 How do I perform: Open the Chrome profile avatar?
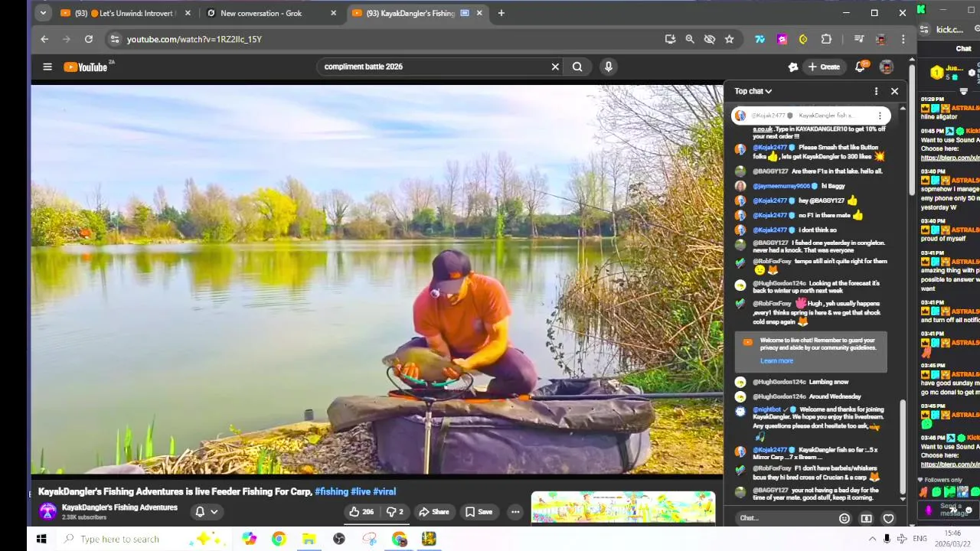(881, 39)
